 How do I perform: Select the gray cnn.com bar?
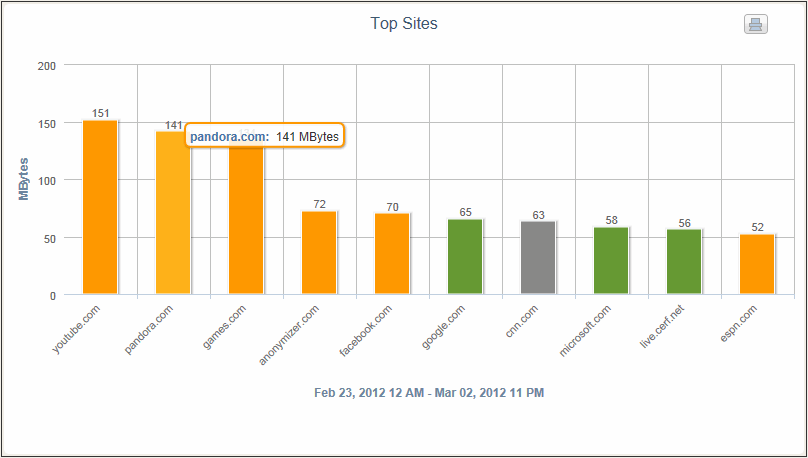(x=538, y=258)
